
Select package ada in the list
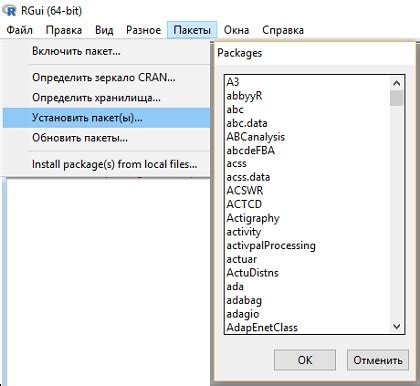307,286
